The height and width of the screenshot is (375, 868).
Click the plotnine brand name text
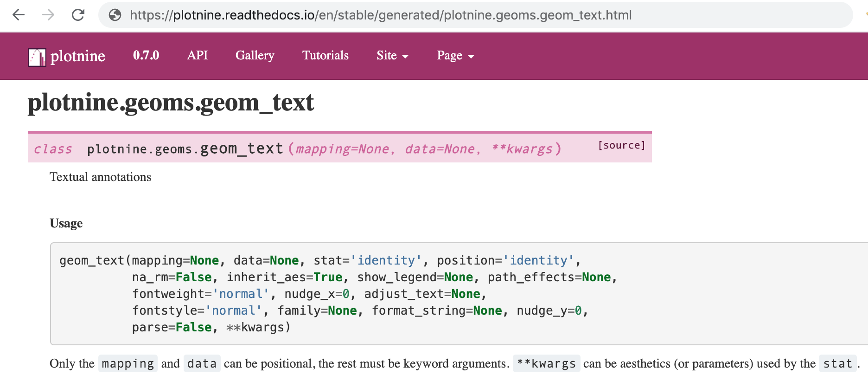(x=77, y=56)
